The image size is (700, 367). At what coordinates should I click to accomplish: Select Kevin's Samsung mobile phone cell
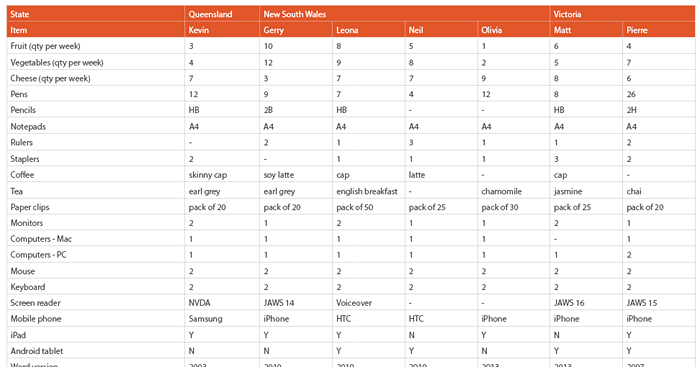pos(222,319)
